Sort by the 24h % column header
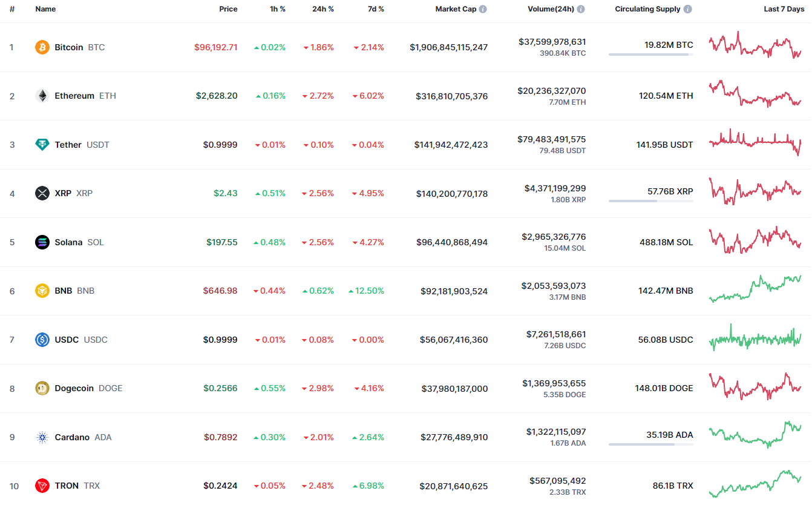The width and height of the screenshot is (812, 505). click(324, 9)
